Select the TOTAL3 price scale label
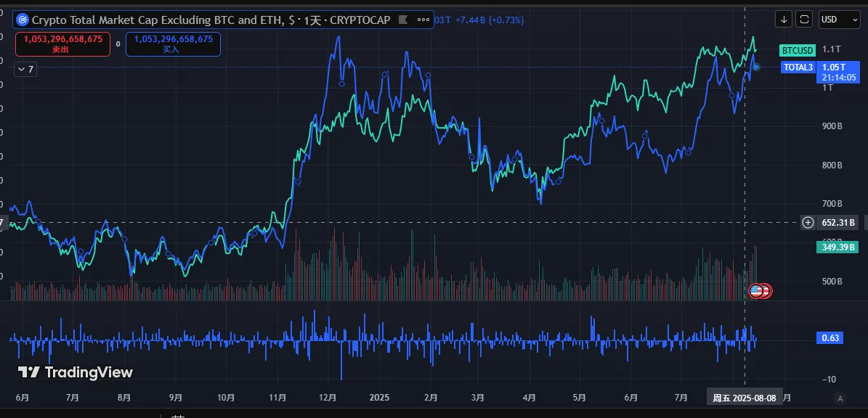Viewport: 868px width, 418px height. pyautogui.click(x=798, y=67)
